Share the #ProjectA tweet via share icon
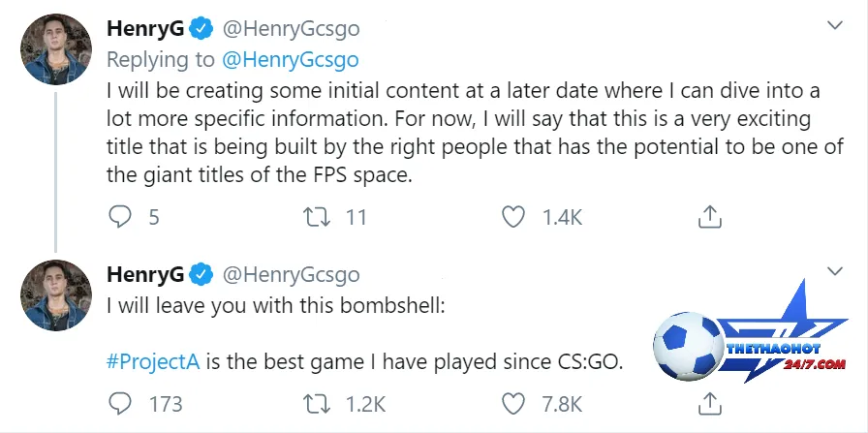The width and height of the screenshot is (868, 433). pos(709,404)
